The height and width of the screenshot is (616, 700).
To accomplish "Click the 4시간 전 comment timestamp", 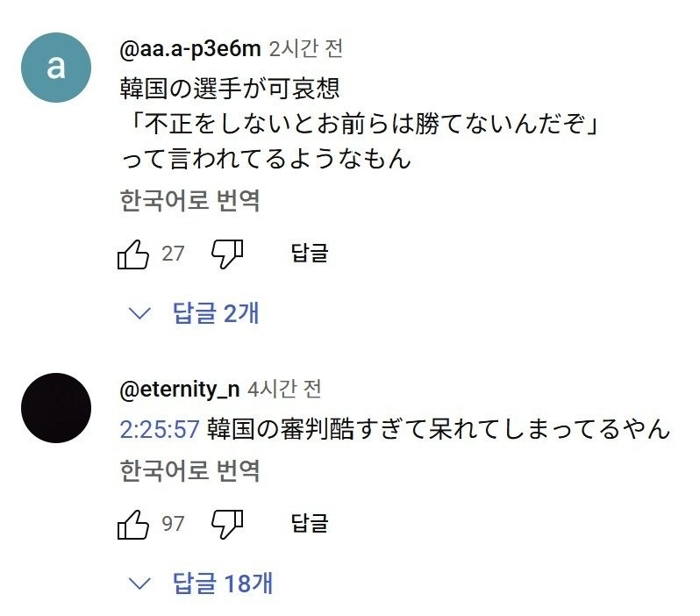I will point(284,389).
